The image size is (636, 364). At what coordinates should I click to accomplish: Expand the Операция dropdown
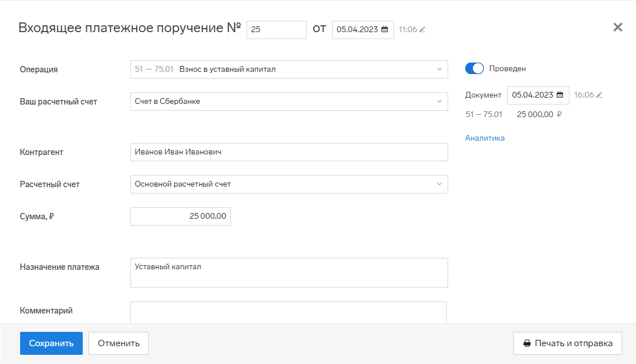439,69
